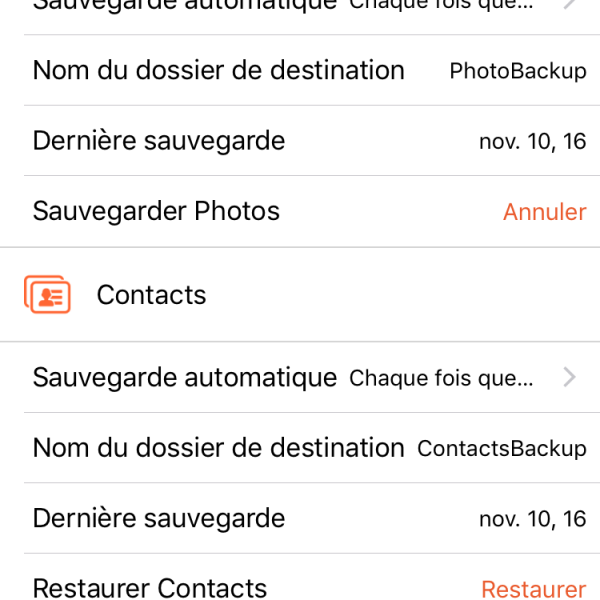Tap the orange Restaurer button
The image size is (600, 600).
click(x=533, y=589)
